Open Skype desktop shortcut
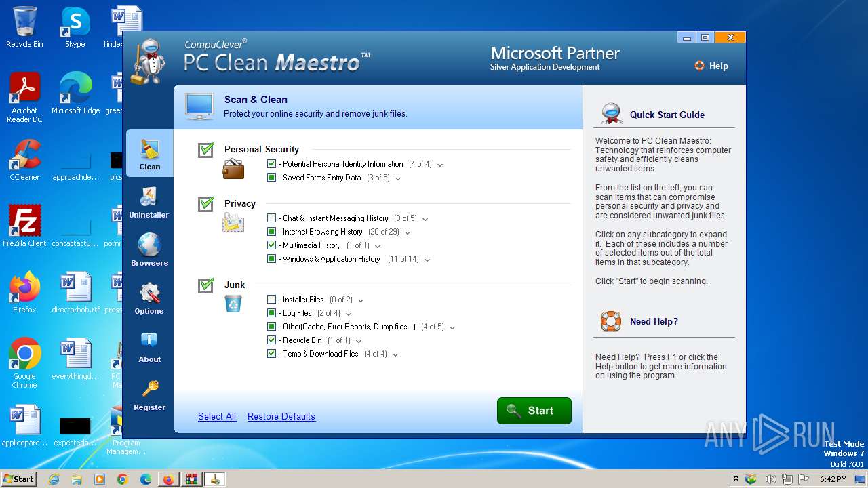 75,27
